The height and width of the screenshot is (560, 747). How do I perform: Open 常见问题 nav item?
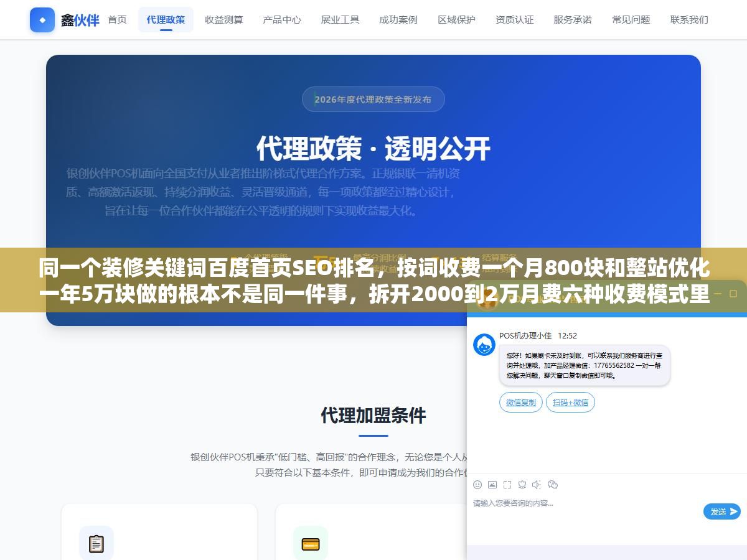[x=631, y=20]
